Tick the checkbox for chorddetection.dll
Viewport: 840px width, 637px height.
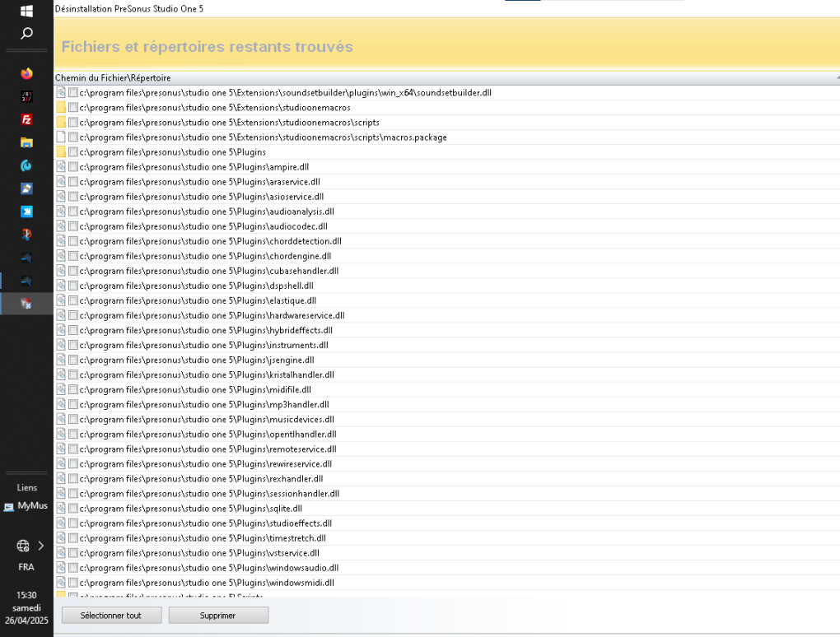click(x=72, y=241)
